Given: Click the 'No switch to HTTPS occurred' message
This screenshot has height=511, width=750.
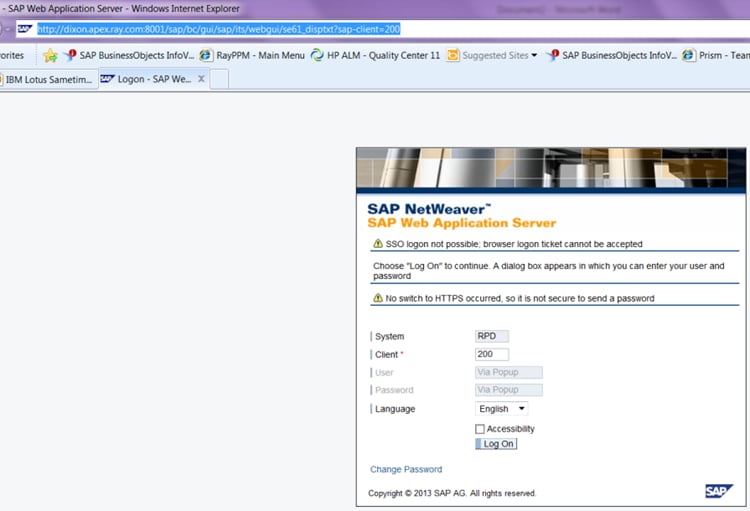Looking at the screenshot, I should coord(520,299).
